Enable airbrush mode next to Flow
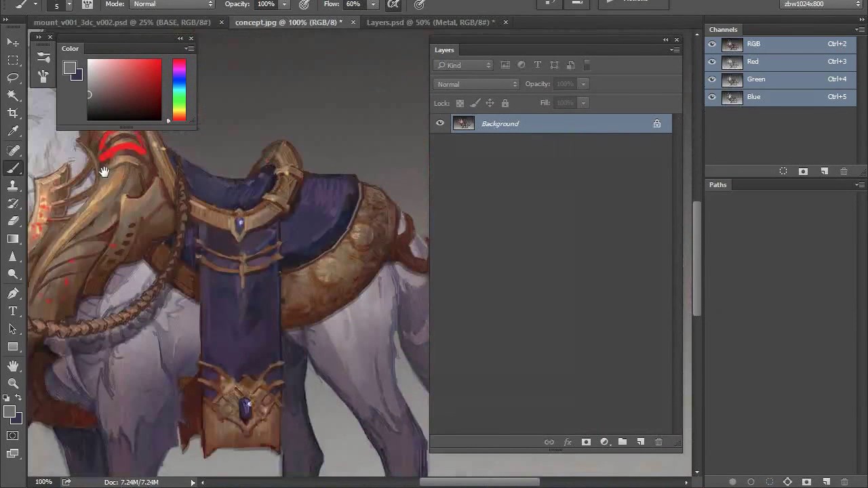 tap(393, 4)
